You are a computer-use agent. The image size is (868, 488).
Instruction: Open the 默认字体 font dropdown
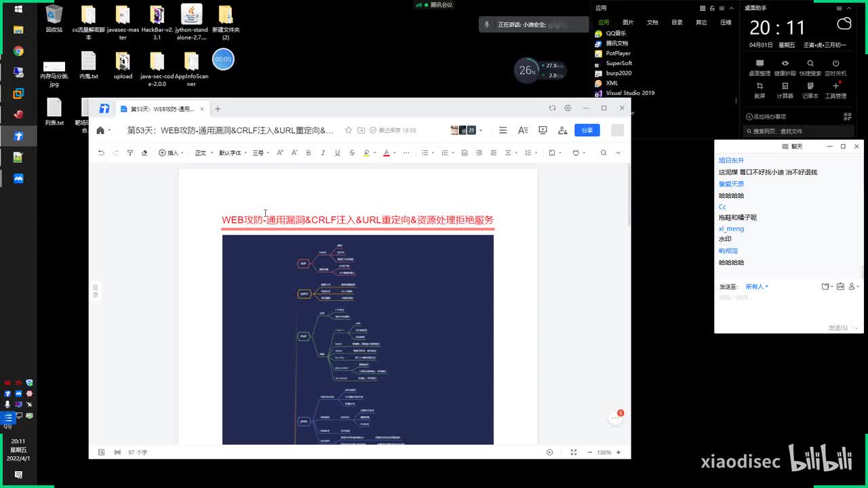[233, 153]
